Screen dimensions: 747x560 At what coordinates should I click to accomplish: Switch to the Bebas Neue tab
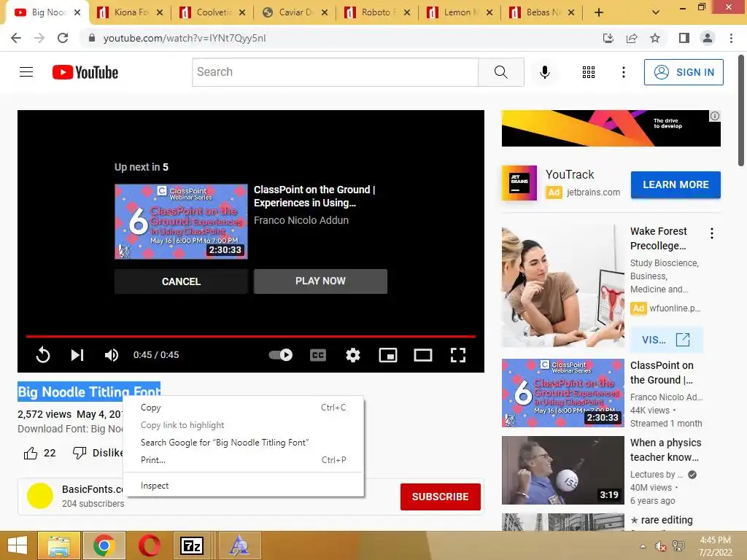point(536,12)
